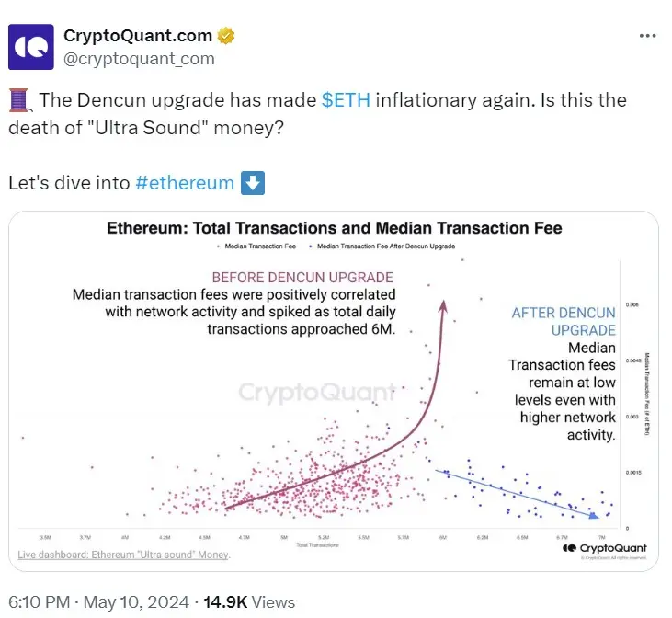Click the chart title text
Image resolution: width=672 pixels, height=618 pixels.
pyautogui.click(x=335, y=228)
